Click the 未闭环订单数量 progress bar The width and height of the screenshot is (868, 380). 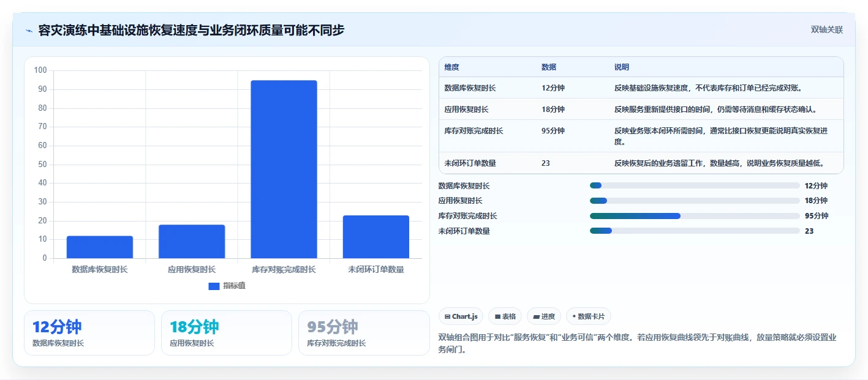click(695, 231)
